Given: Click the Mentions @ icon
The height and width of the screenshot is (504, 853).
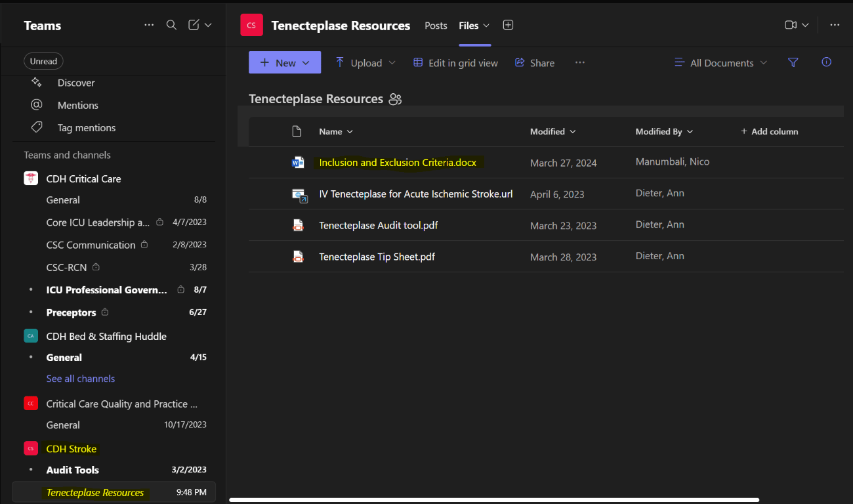Looking at the screenshot, I should click(37, 105).
